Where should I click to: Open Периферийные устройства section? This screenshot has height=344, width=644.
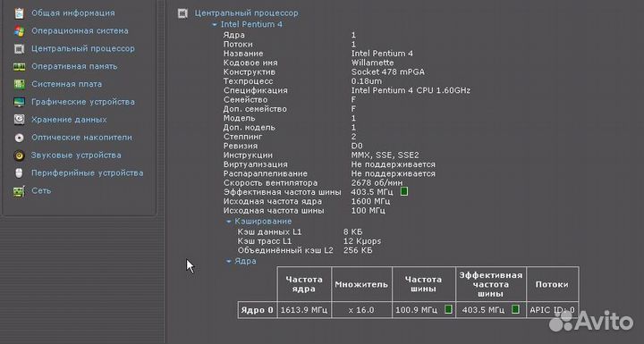coord(88,172)
